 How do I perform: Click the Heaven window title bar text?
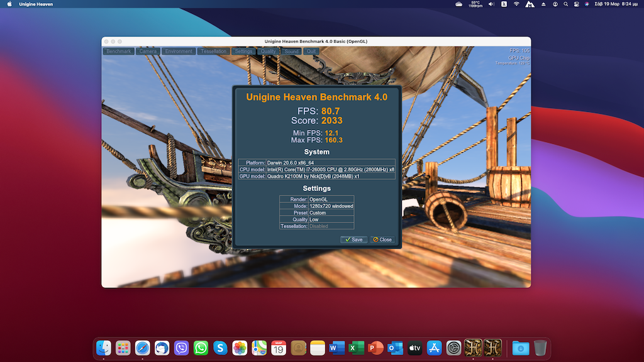click(316, 41)
